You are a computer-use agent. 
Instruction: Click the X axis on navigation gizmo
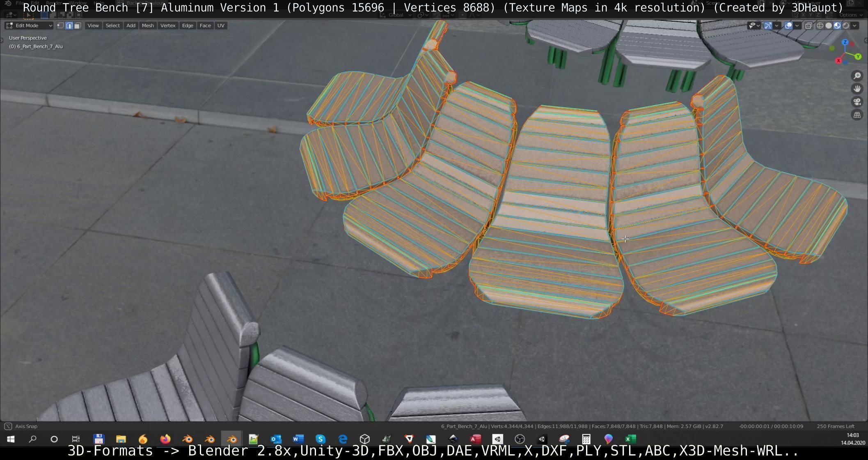pyautogui.click(x=838, y=61)
